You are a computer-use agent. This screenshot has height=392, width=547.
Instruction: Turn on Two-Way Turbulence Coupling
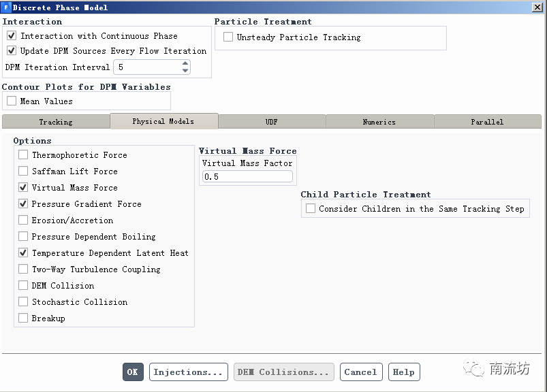(23, 269)
